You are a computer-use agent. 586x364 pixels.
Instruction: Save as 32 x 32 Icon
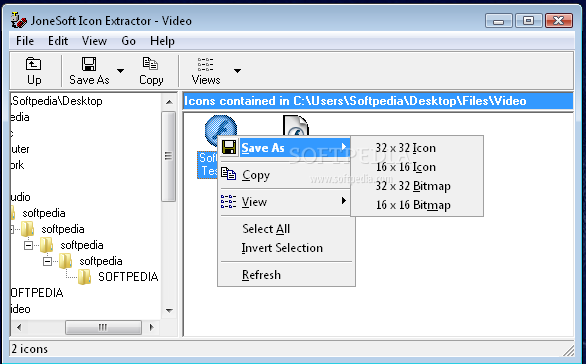point(417,148)
